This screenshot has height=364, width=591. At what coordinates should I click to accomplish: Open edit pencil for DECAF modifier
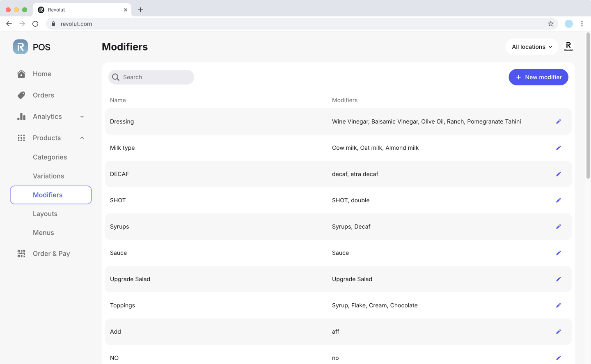coord(558,174)
